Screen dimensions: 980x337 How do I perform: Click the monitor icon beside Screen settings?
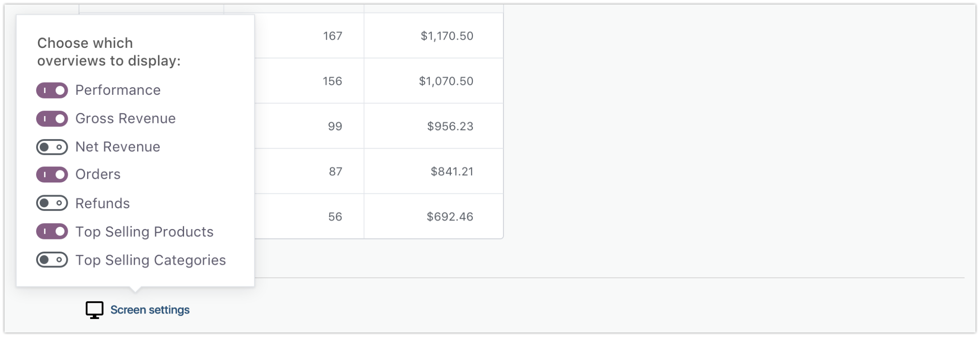(x=94, y=310)
